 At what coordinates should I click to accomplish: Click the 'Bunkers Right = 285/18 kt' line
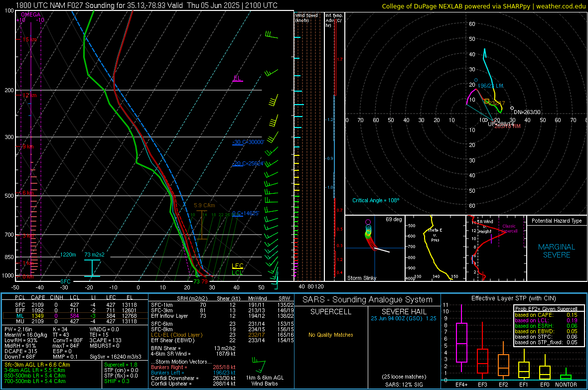point(193,367)
